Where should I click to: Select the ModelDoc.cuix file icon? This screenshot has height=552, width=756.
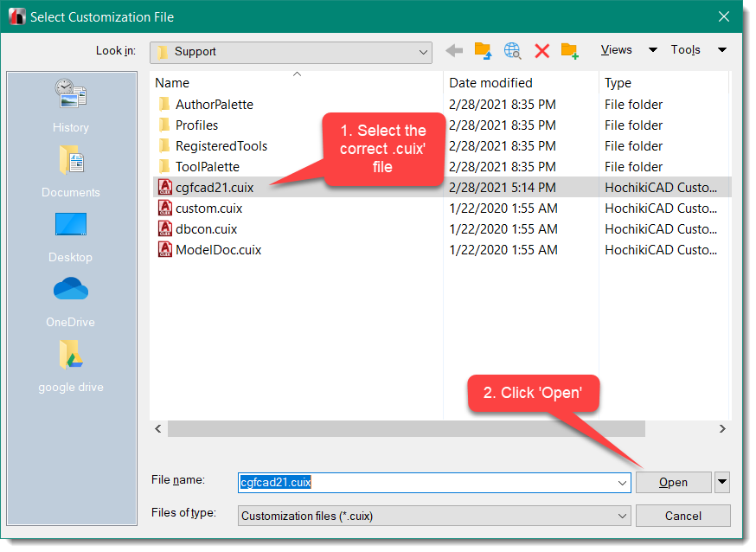tap(165, 249)
